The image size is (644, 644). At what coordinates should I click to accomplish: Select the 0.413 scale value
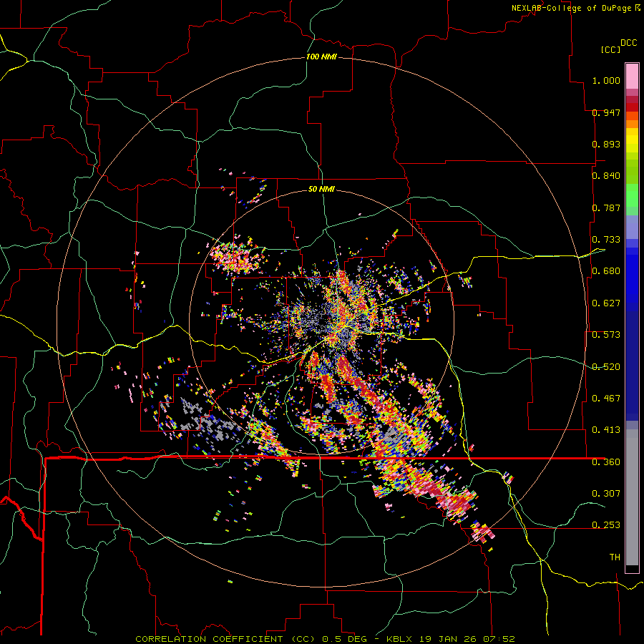coord(606,430)
